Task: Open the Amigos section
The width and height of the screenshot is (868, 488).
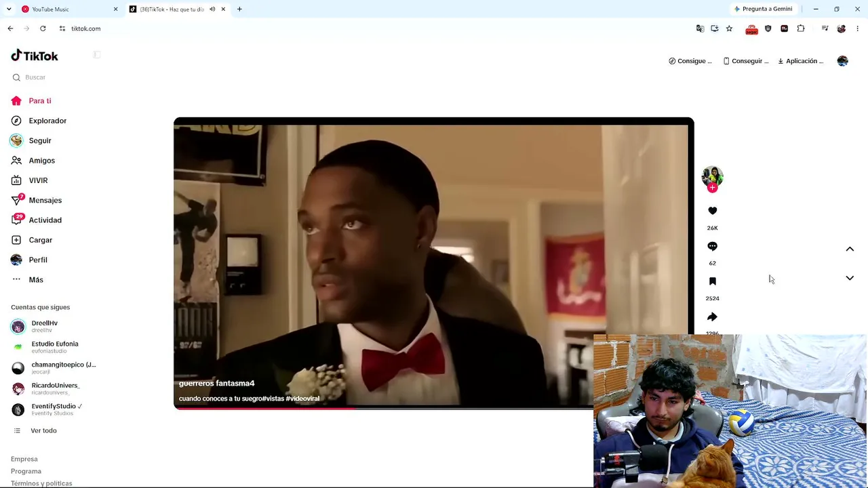Action: (x=41, y=161)
